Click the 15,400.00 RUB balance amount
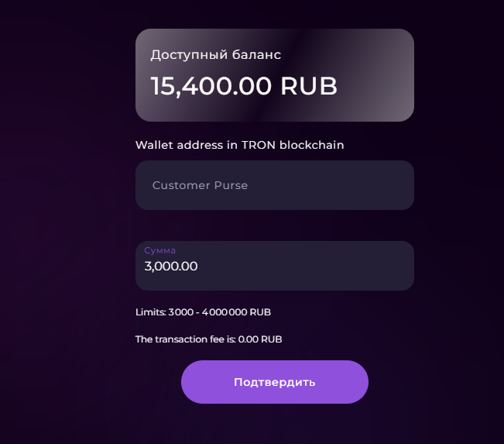 tap(243, 86)
